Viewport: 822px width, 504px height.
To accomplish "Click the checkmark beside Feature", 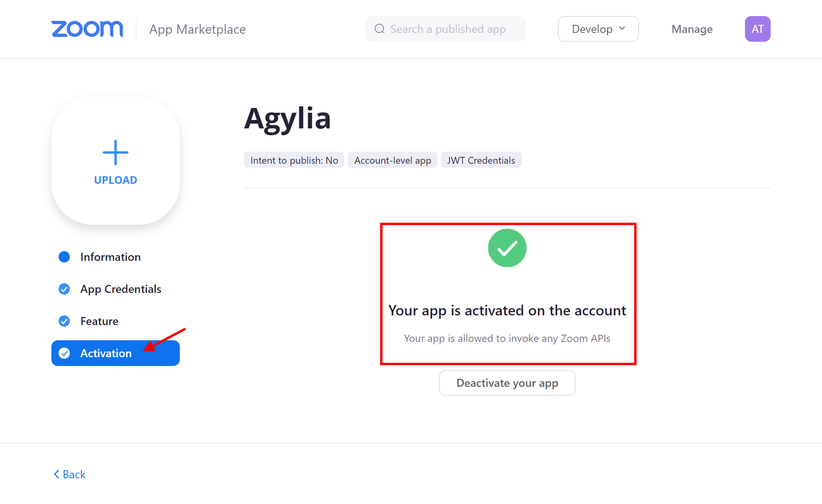I will [x=64, y=321].
